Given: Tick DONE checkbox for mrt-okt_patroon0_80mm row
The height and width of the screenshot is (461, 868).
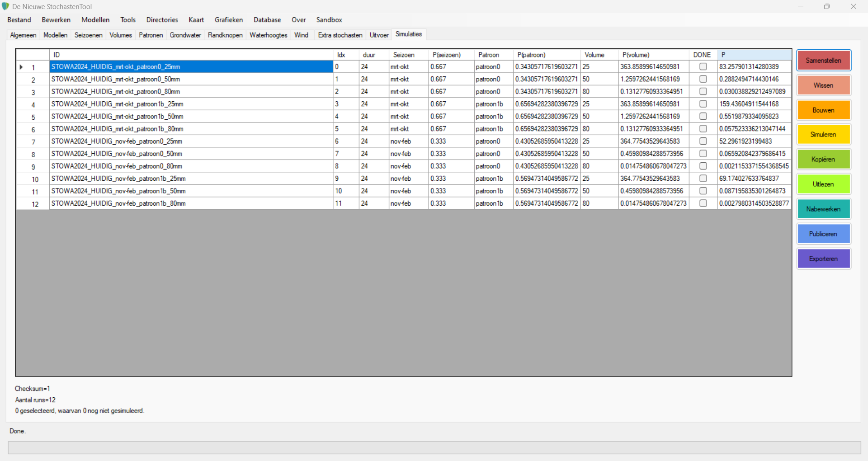Looking at the screenshot, I should point(703,92).
